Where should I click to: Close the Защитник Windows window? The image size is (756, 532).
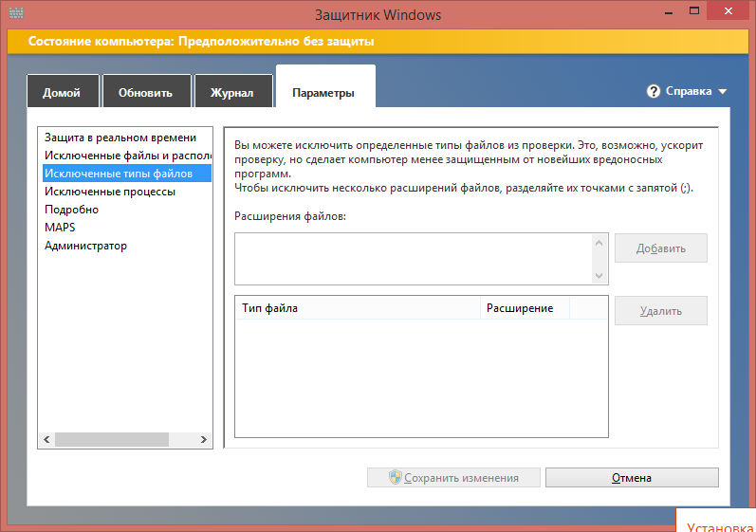pyautogui.click(x=728, y=11)
